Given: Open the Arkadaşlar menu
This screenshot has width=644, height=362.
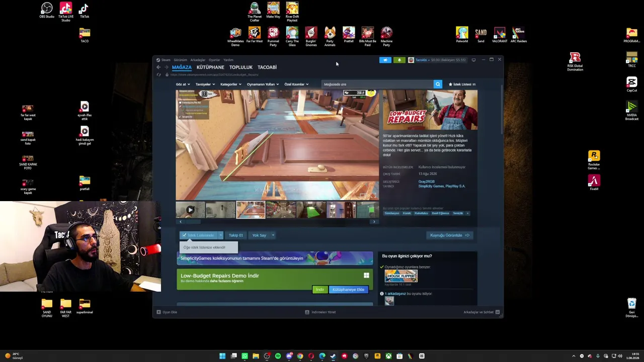Looking at the screenshot, I should 198,60.
